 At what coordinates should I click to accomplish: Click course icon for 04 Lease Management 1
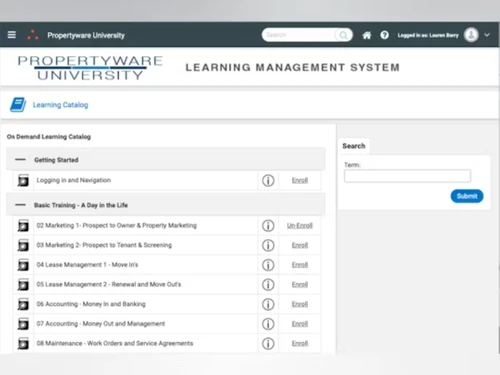click(x=23, y=265)
